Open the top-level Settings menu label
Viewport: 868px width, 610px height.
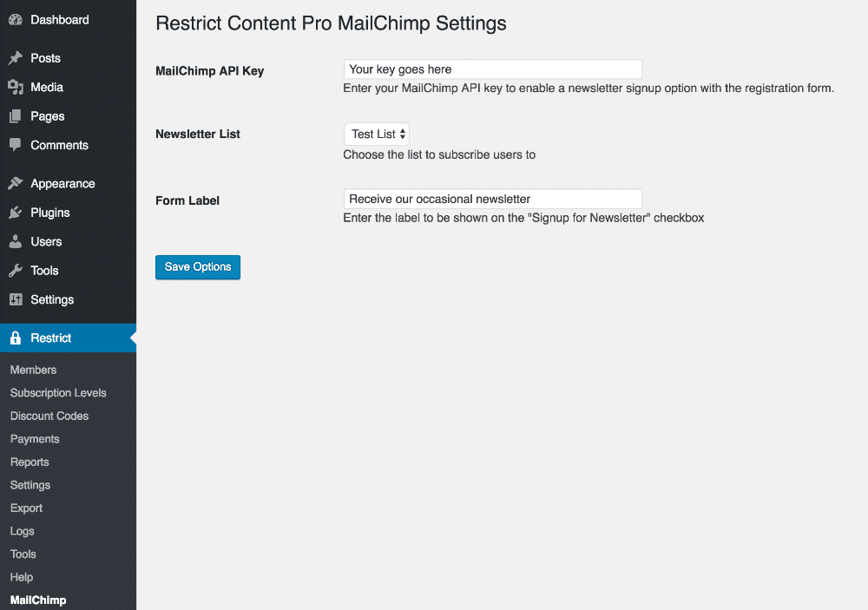click(52, 299)
